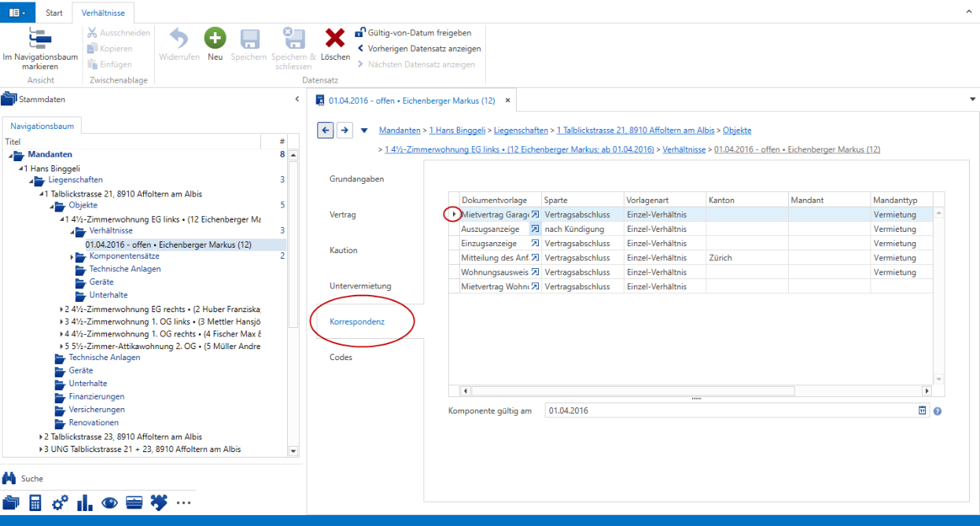Click Vorherigen Datensatz anzeigen
Image resolution: width=980 pixels, height=526 pixels.
pos(419,49)
